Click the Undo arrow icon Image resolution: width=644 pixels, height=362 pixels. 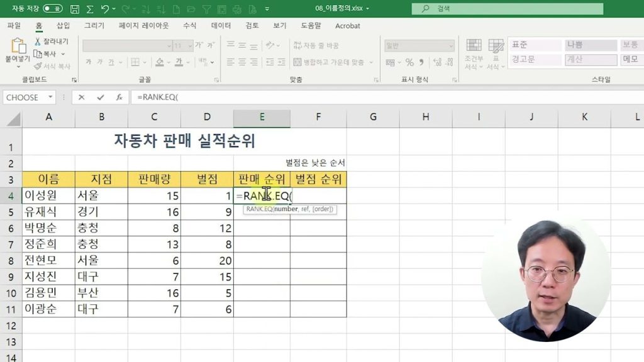(x=104, y=9)
